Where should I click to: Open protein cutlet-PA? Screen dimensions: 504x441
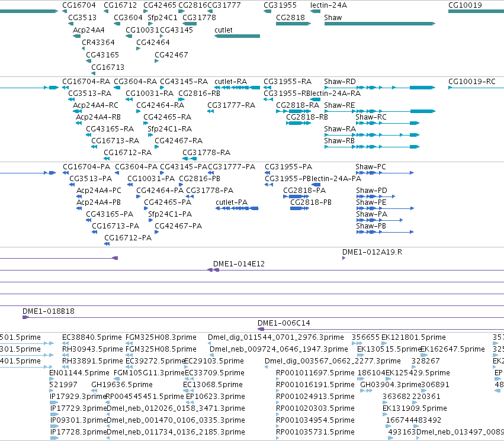(x=232, y=202)
